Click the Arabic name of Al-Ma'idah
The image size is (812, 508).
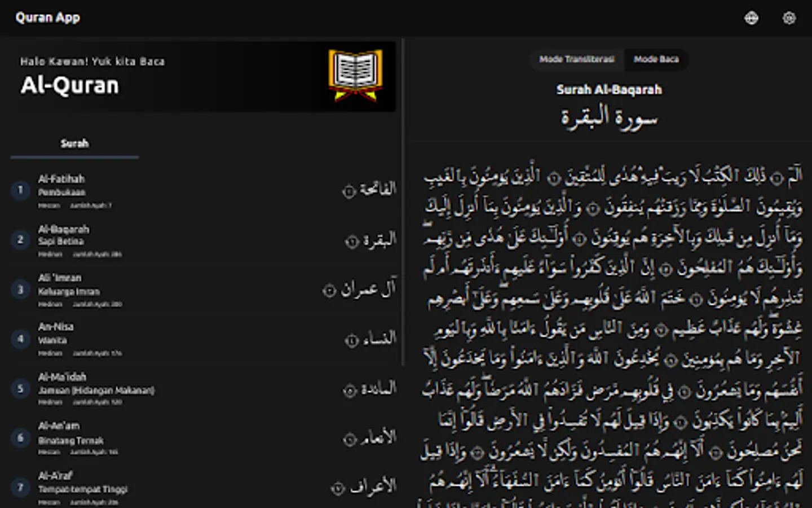(370, 388)
